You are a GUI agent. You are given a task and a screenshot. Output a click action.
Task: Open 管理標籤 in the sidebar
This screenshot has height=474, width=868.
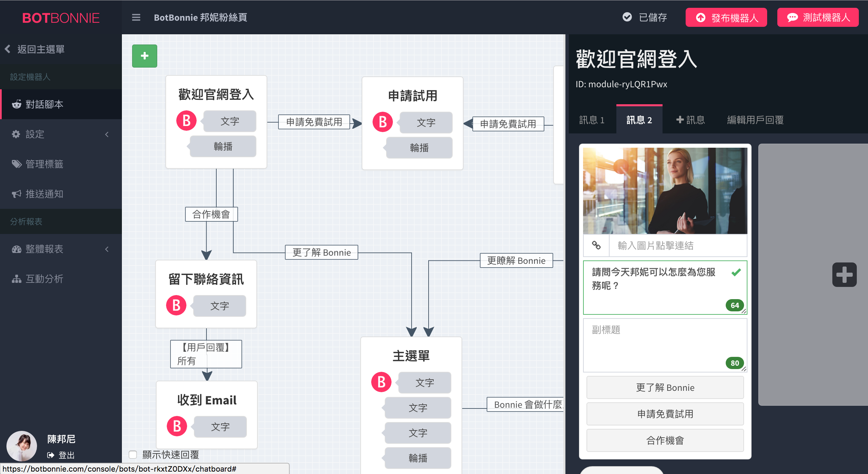[61, 164]
